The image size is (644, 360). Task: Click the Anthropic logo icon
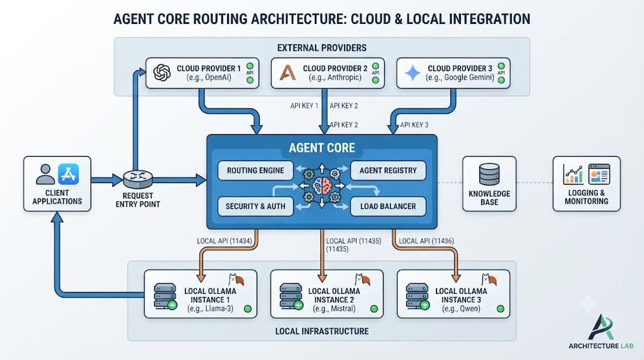287,73
